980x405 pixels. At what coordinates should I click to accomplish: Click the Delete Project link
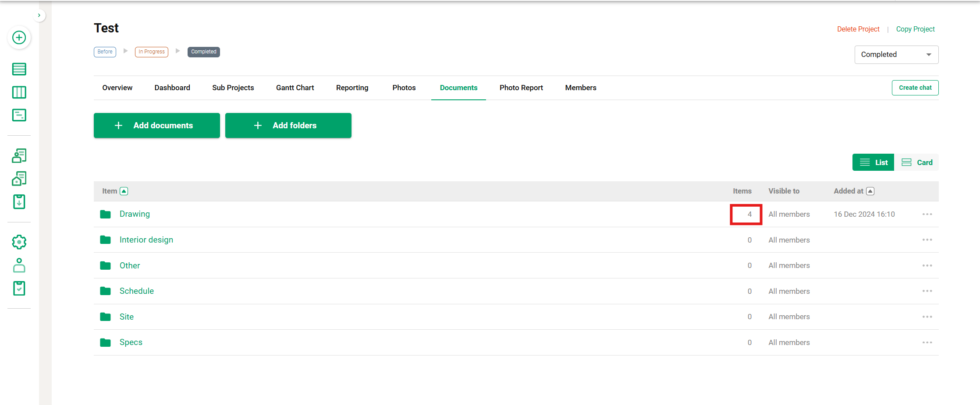[858, 29]
